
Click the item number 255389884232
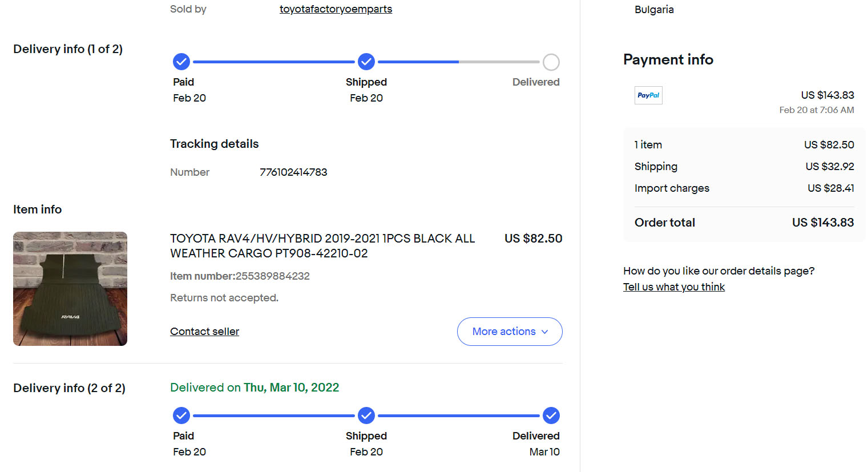point(272,276)
